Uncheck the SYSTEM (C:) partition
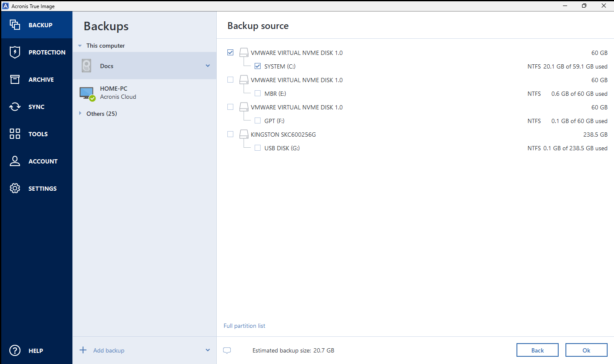614x364 pixels. (x=258, y=66)
